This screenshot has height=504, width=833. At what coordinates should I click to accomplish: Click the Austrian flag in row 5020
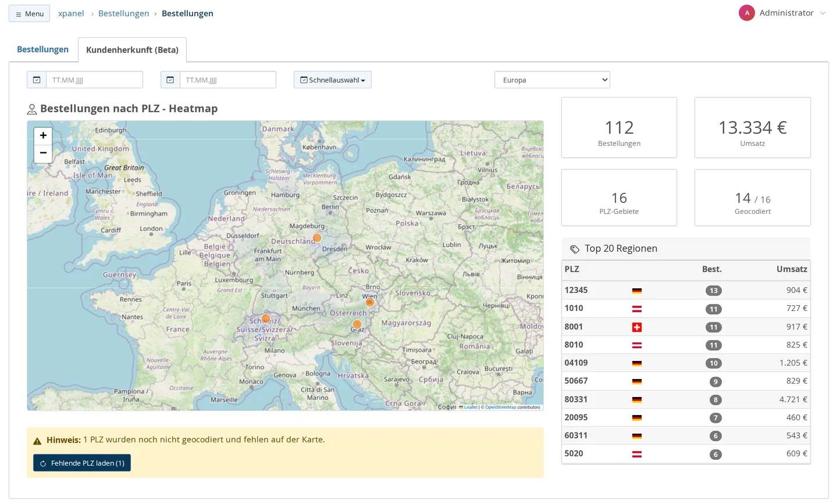(637, 454)
